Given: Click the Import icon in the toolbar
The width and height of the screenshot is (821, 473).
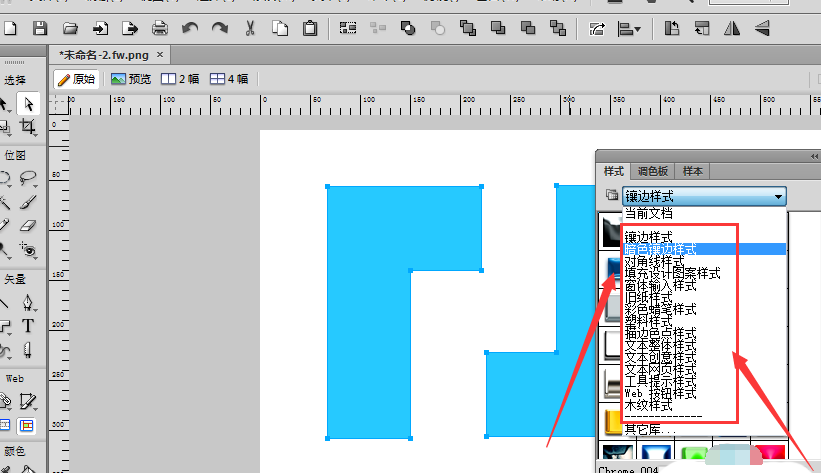Looking at the screenshot, I should 100,28.
